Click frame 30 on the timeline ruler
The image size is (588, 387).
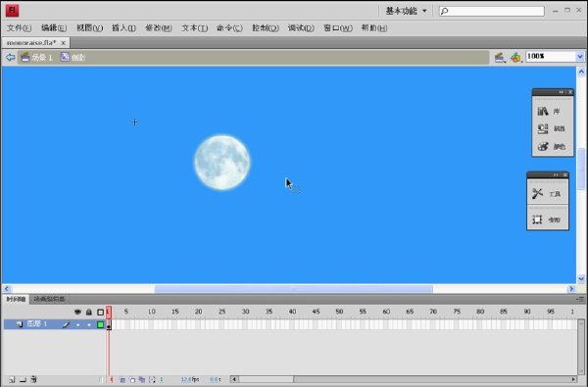(245, 312)
